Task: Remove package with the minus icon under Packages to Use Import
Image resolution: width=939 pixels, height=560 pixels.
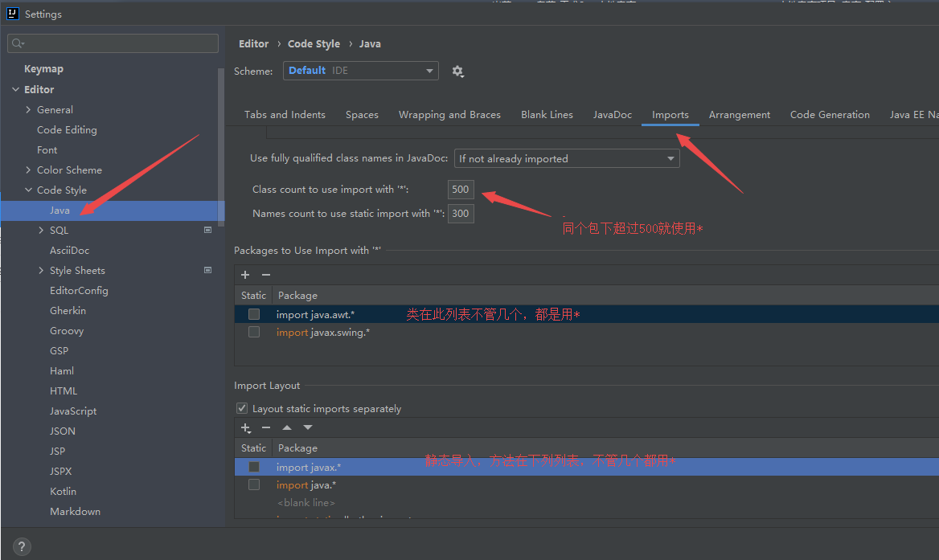Action: [266, 275]
